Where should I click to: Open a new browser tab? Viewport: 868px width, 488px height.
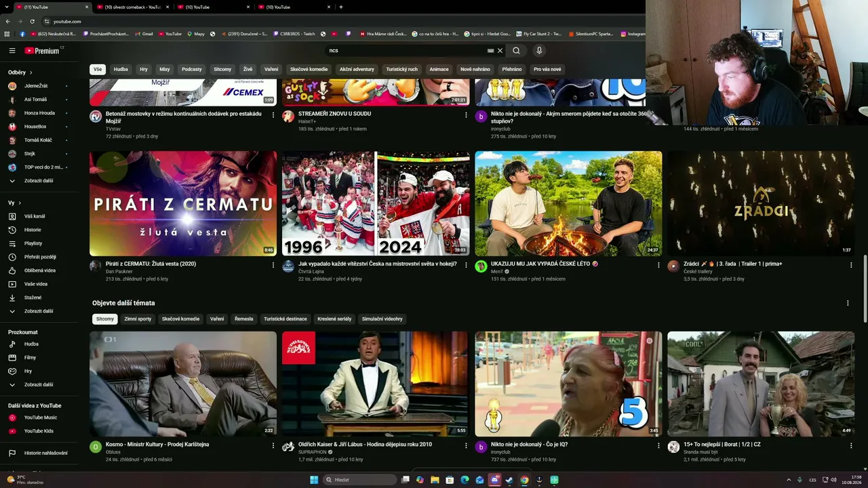[x=340, y=7]
